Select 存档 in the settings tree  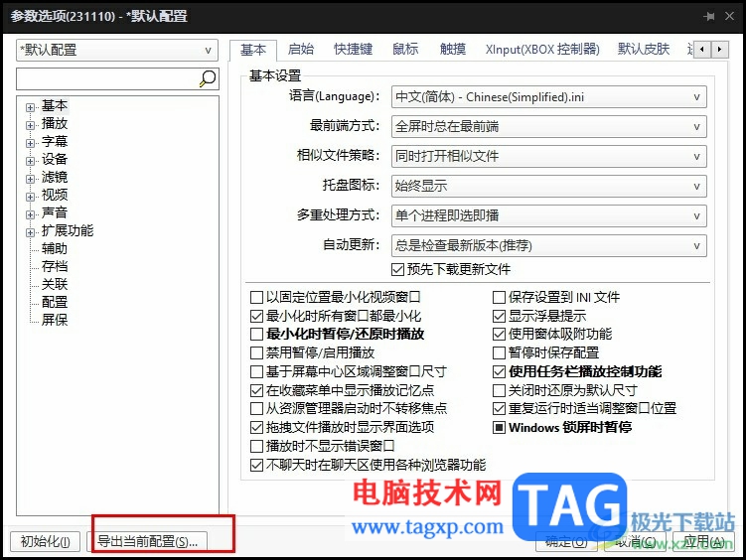(x=55, y=266)
